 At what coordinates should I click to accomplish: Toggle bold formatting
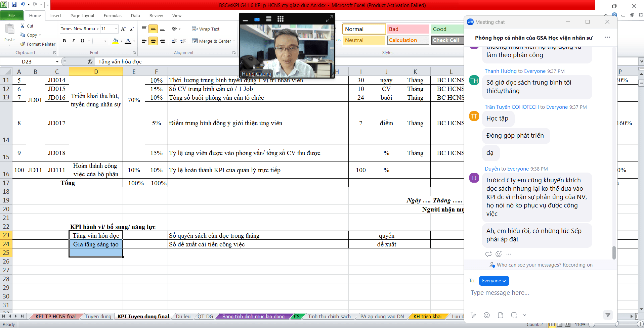point(64,41)
